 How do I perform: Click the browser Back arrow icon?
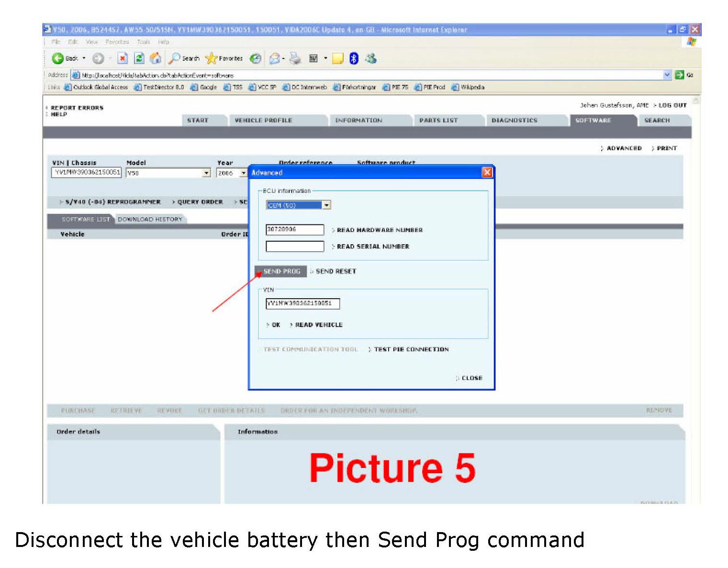(x=58, y=58)
